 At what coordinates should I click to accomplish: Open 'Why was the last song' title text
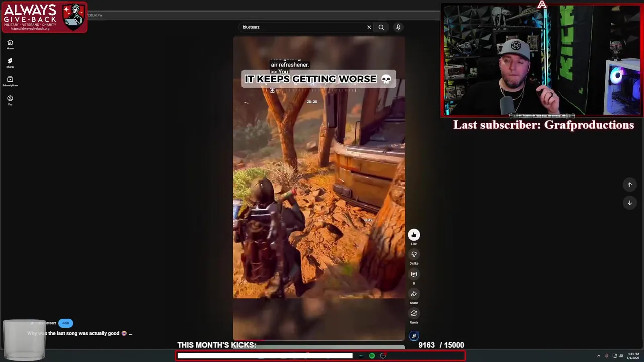[73, 333]
